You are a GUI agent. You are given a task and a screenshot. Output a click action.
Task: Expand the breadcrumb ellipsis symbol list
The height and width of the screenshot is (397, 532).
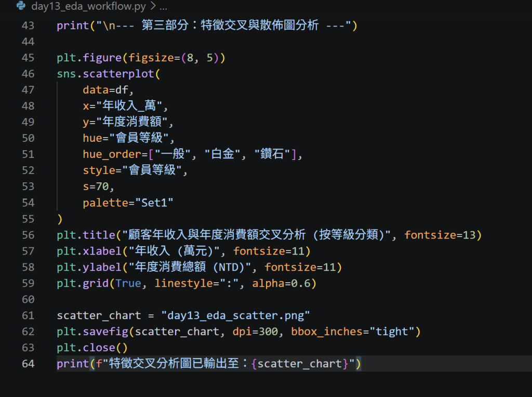pyautogui.click(x=163, y=6)
